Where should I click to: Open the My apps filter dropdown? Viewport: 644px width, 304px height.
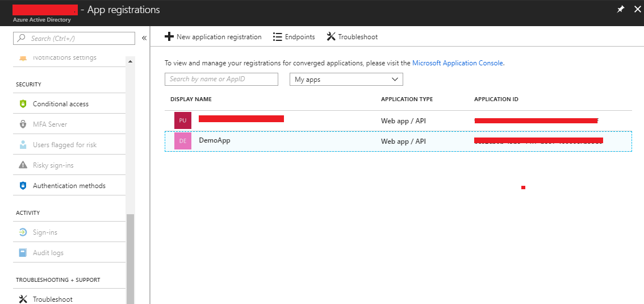(346, 80)
